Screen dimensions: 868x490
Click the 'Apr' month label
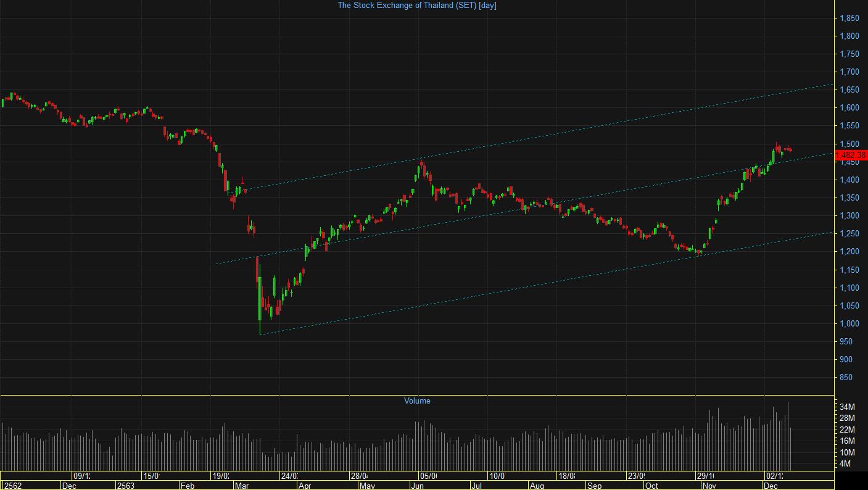pyautogui.click(x=305, y=486)
